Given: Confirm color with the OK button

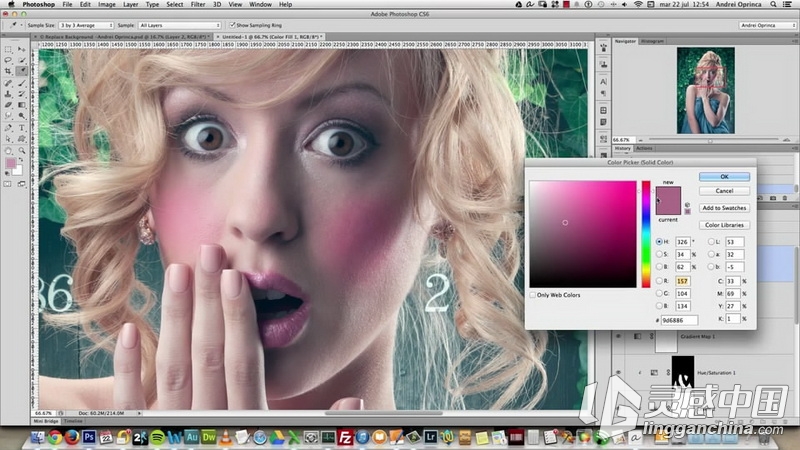Looking at the screenshot, I should point(724,177).
